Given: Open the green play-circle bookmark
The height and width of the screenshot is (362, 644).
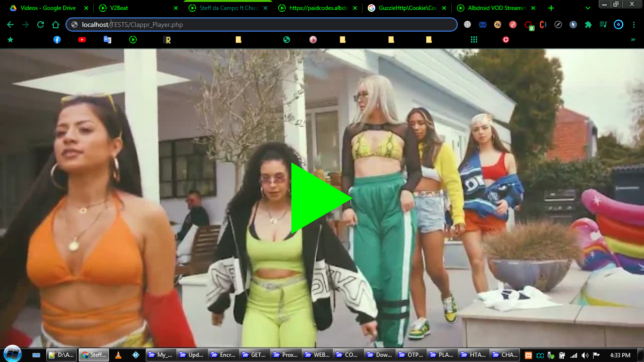Looking at the screenshot, I should 133,40.
